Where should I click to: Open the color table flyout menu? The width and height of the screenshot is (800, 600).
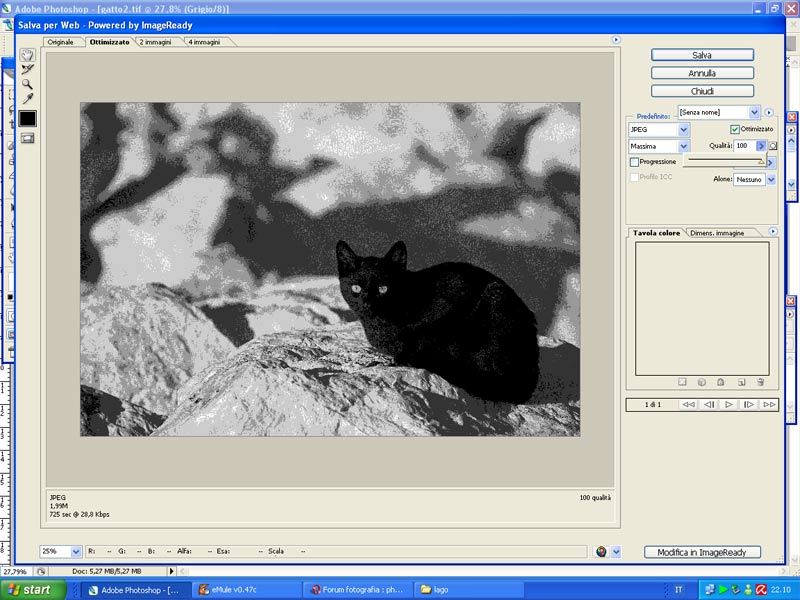[x=773, y=232]
